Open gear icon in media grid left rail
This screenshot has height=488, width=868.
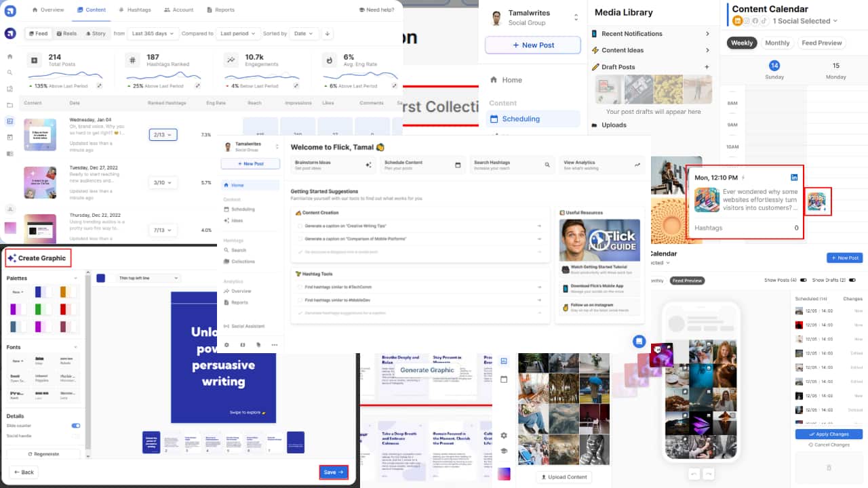click(504, 435)
